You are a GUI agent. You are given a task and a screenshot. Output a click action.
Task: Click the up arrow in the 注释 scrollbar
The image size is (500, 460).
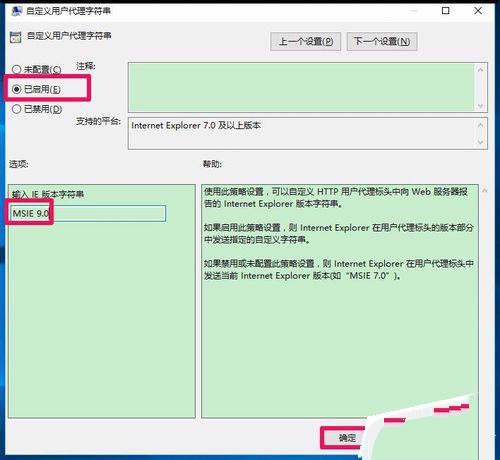click(480, 70)
